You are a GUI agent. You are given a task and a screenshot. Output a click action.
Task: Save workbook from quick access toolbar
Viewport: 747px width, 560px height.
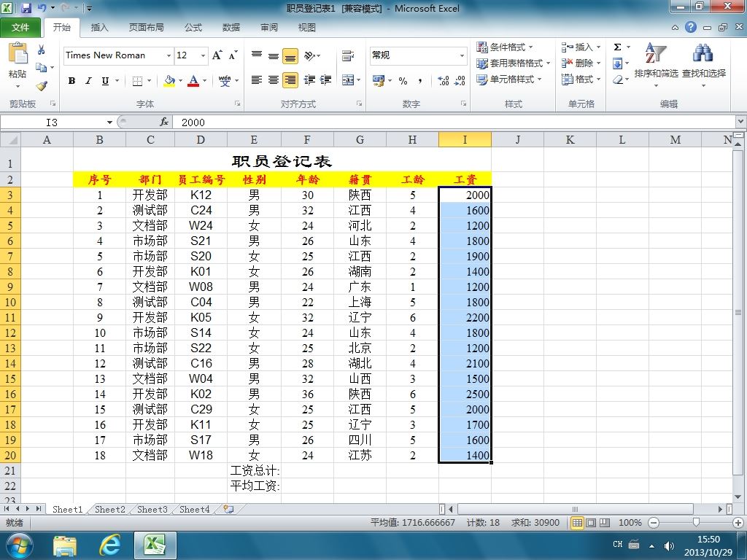pyautogui.click(x=26, y=8)
